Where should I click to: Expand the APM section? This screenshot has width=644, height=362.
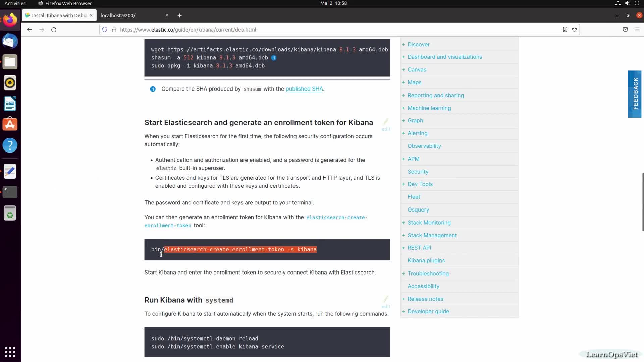[403, 159]
